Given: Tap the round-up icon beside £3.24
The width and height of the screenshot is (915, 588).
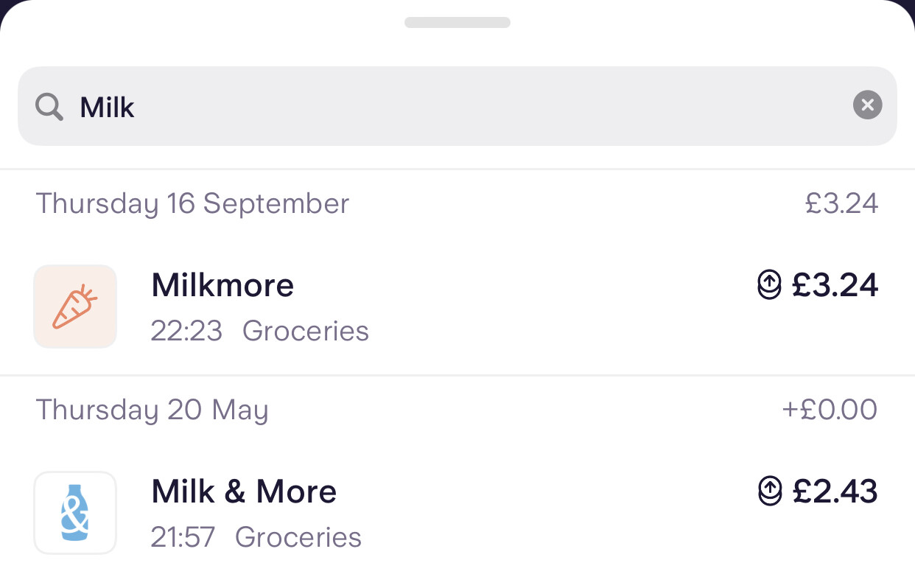Looking at the screenshot, I should click(x=769, y=284).
